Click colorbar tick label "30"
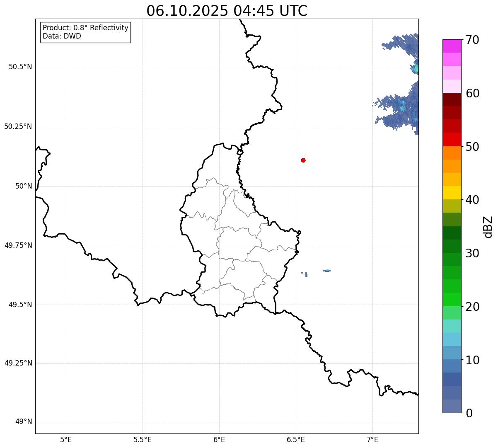The height and width of the screenshot is (448, 498). tap(472, 253)
